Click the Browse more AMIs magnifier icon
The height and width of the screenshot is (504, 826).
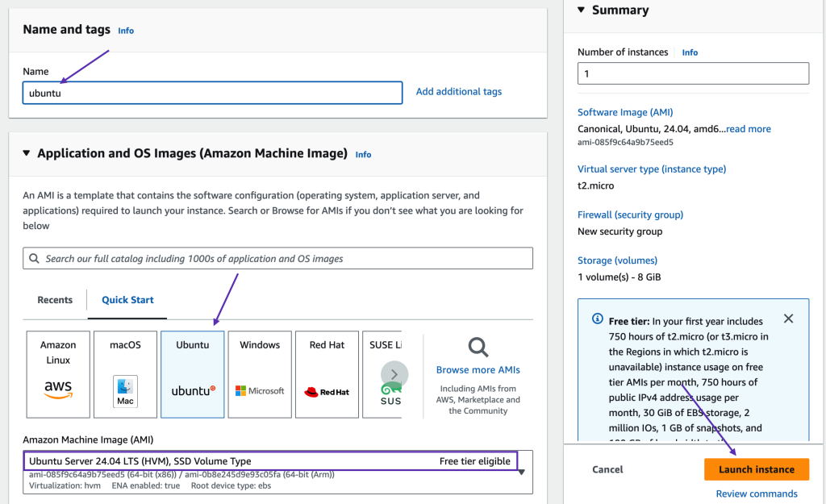478,348
